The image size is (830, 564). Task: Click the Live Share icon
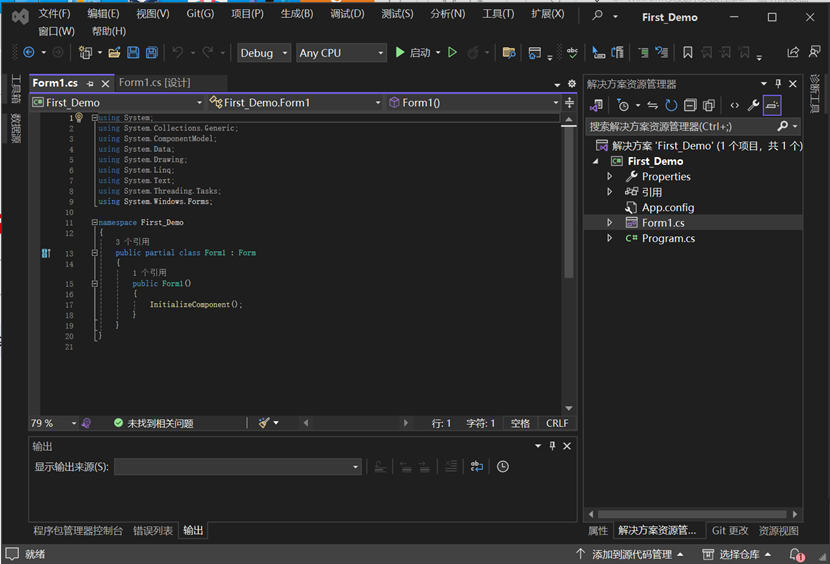pos(793,52)
